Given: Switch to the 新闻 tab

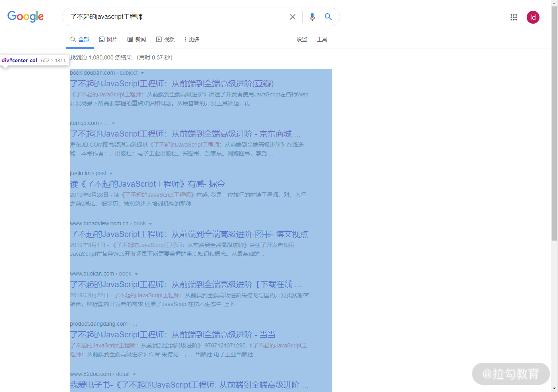Looking at the screenshot, I should click(x=137, y=39).
